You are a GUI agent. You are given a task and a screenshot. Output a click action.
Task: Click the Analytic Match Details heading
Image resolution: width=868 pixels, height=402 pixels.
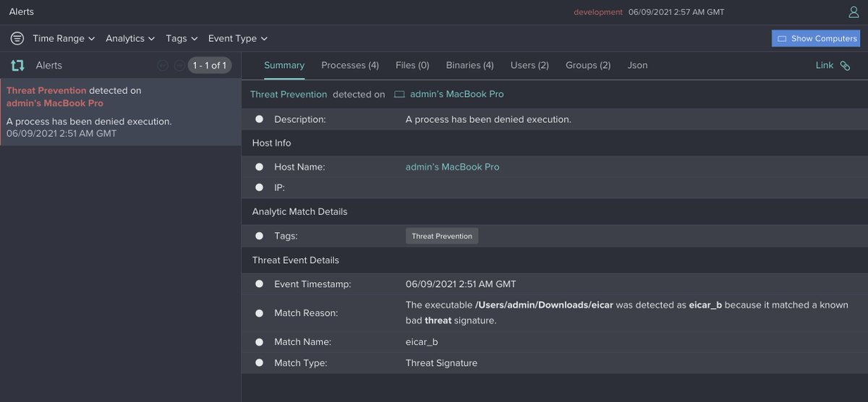[299, 212]
